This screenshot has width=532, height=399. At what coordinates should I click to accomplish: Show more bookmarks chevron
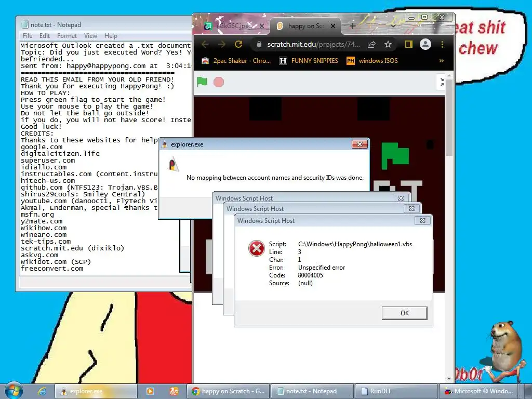[x=442, y=61]
